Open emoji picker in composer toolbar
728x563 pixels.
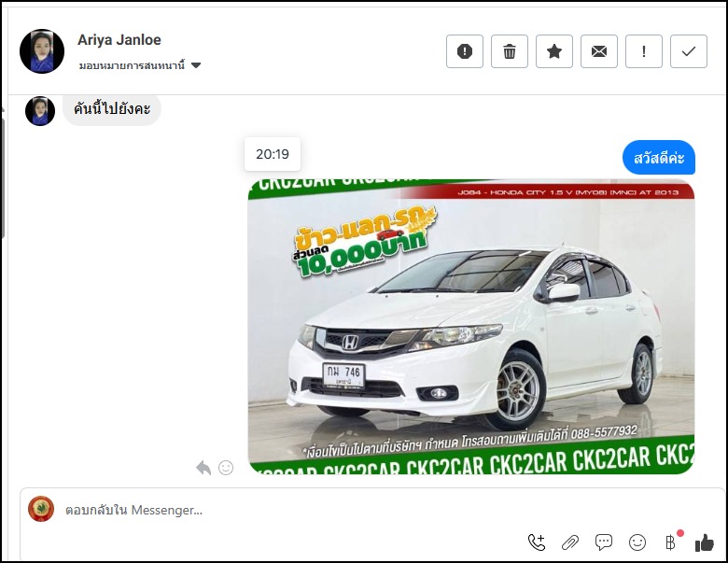[x=637, y=542]
